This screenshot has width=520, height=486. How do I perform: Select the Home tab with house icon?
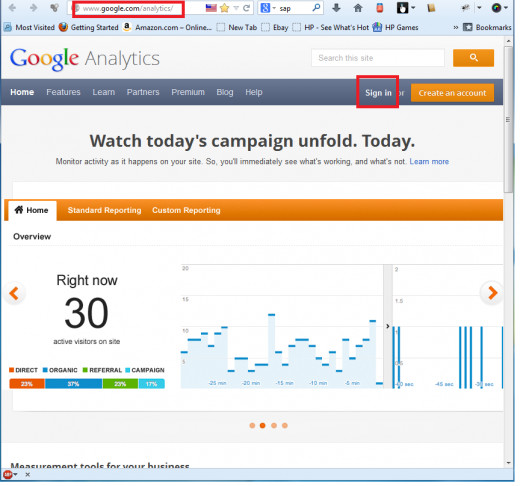[32, 210]
